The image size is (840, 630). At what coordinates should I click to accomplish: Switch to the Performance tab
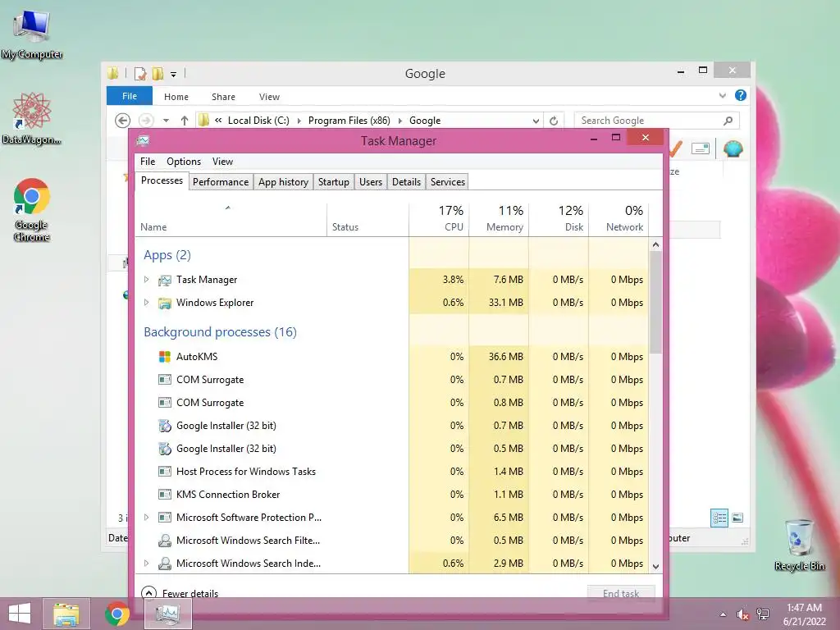(x=221, y=181)
